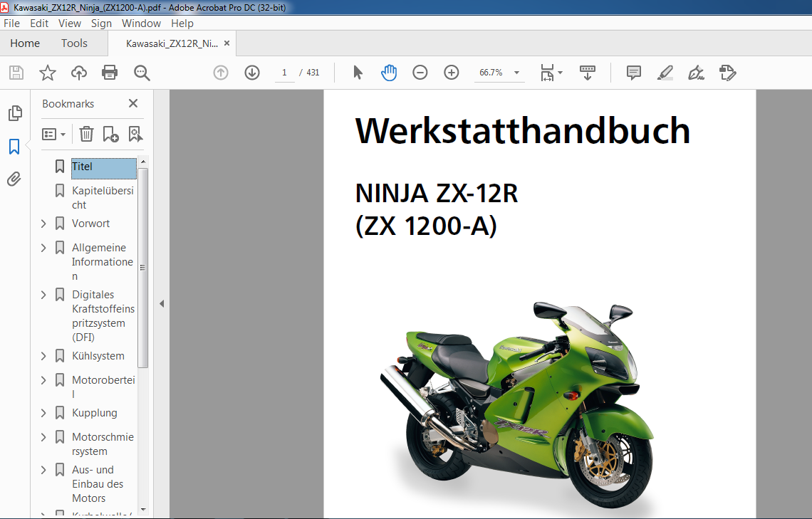
Task: Open the Help menu
Action: pos(182,23)
